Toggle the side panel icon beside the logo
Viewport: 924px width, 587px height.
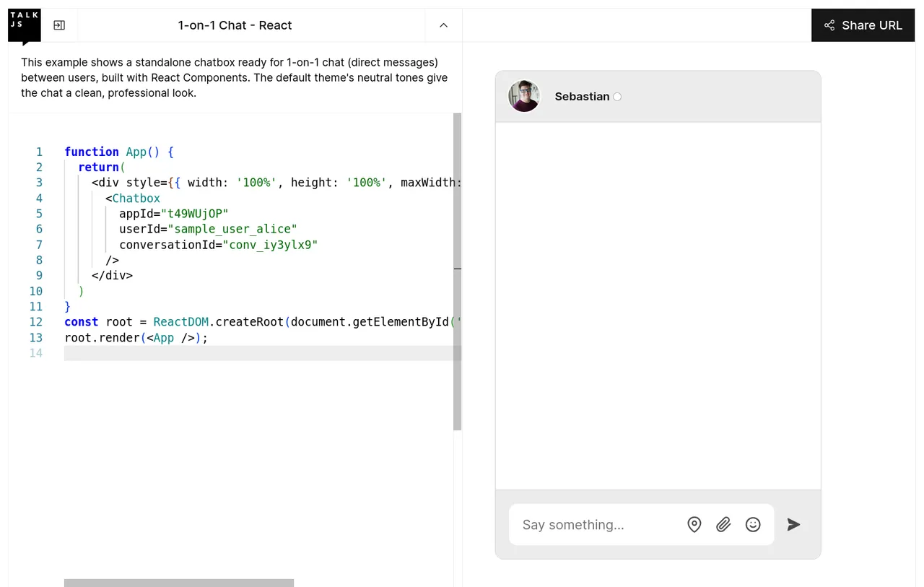coord(58,25)
